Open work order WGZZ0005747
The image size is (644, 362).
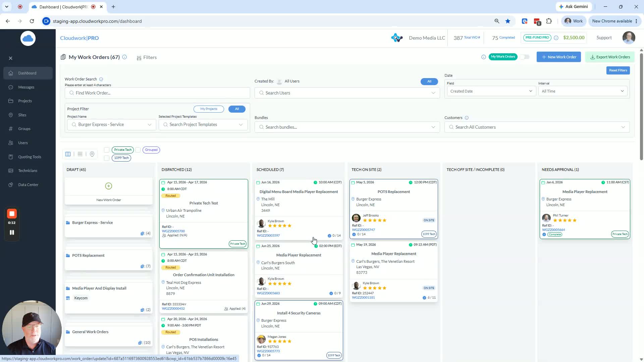tap(363, 230)
